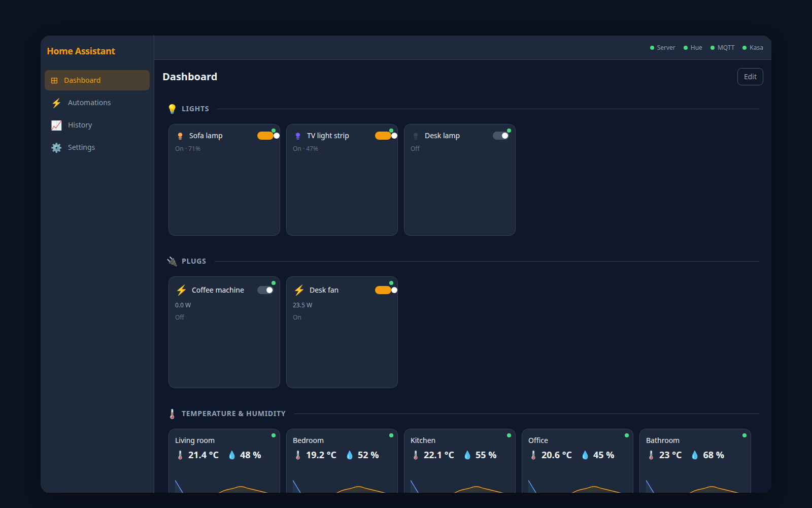Open History from the sidebar
Image resolution: width=812 pixels, height=508 pixels.
click(97, 125)
